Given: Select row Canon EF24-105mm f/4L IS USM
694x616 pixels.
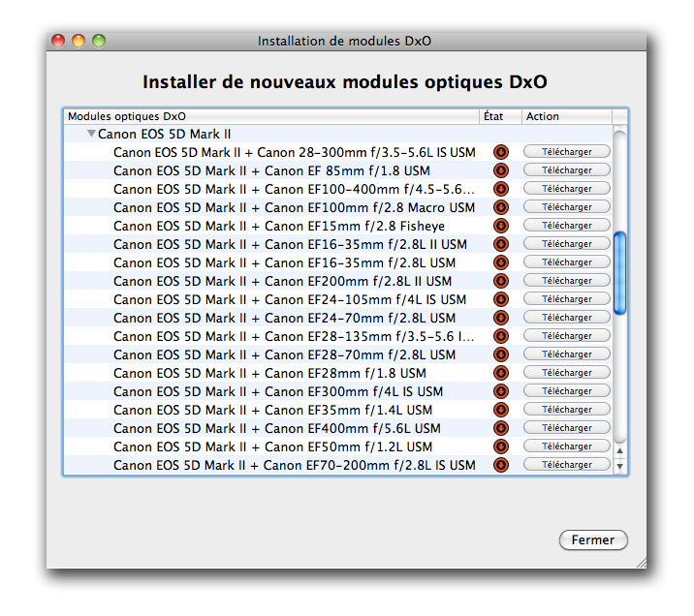Looking at the screenshot, I should coord(338,299).
